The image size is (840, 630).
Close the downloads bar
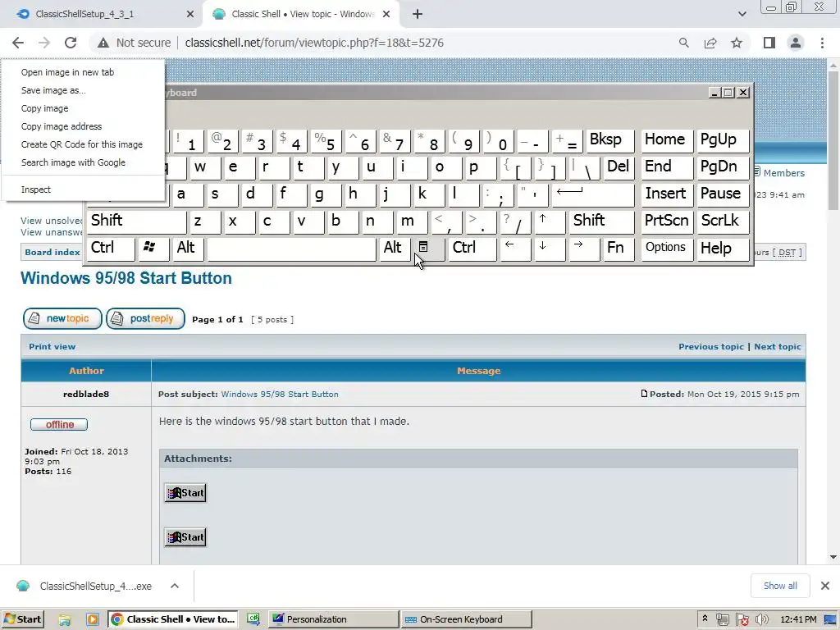825,586
